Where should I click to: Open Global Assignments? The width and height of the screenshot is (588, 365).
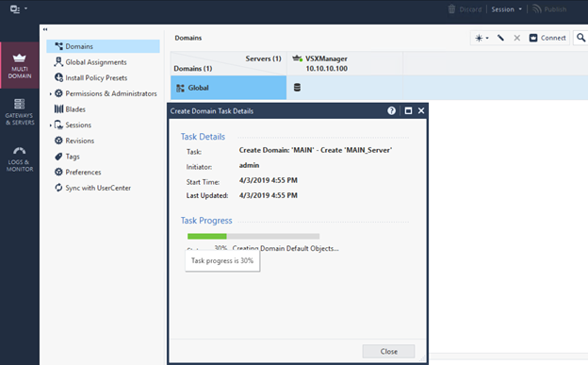pyautogui.click(x=95, y=62)
